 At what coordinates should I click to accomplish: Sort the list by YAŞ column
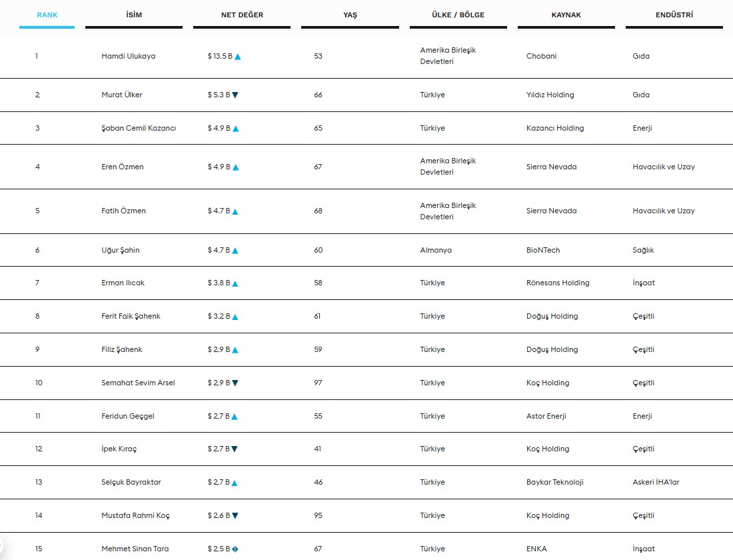point(350,15)
